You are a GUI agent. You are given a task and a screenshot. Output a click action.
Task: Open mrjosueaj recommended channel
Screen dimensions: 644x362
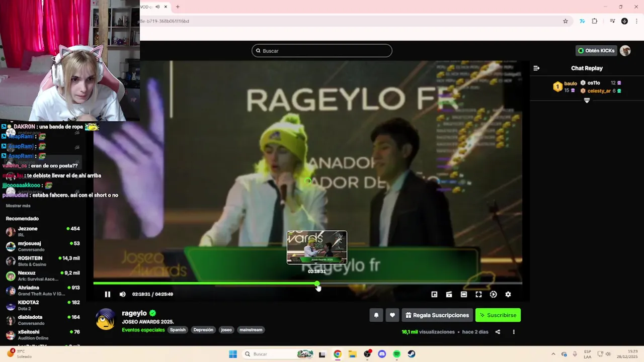[43, 246]
